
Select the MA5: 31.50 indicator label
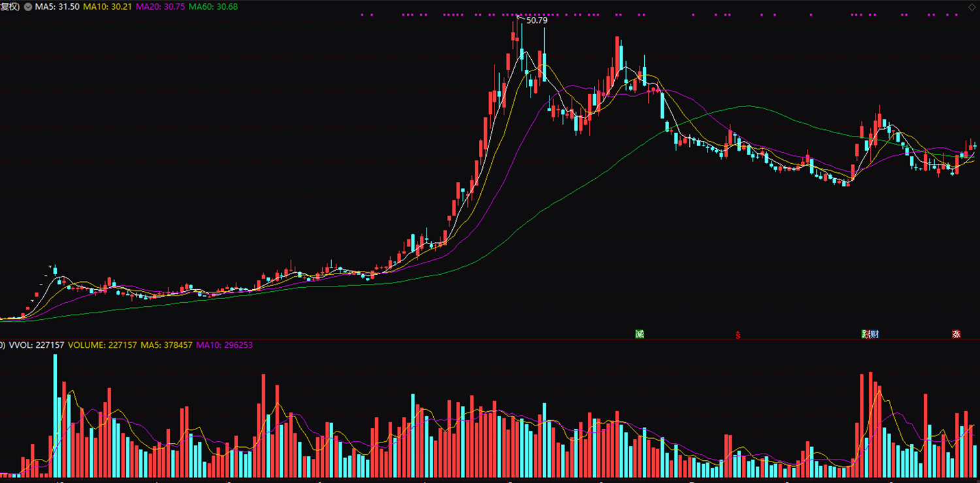pyautogui.click(x=57, y=7)
